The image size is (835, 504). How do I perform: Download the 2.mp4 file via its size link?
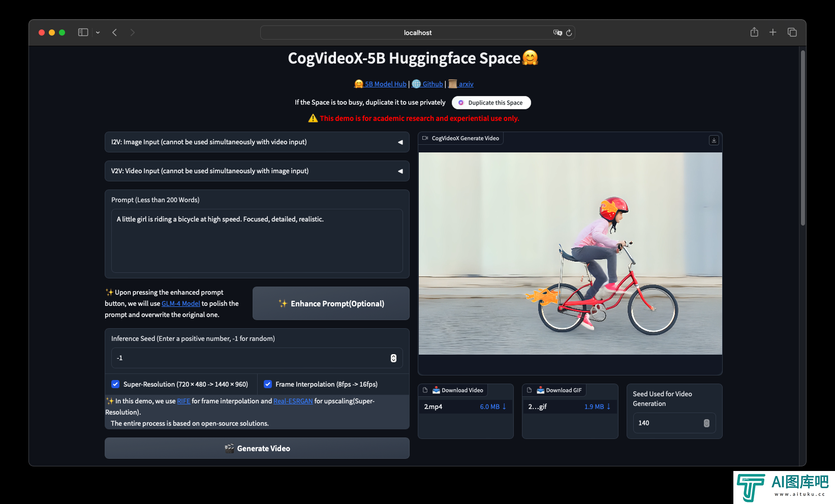tap(493, 406)
